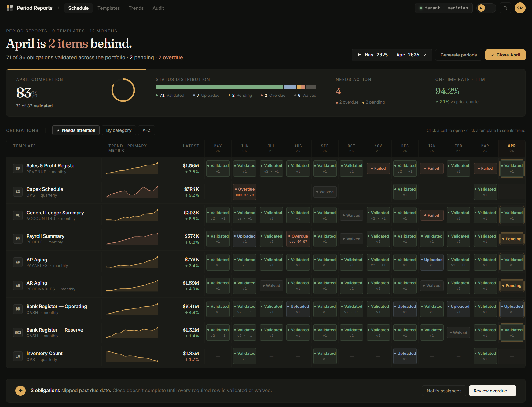Open the Templates tab
Viewport: 532px width, 407px height.
click(x=108, y=8)
